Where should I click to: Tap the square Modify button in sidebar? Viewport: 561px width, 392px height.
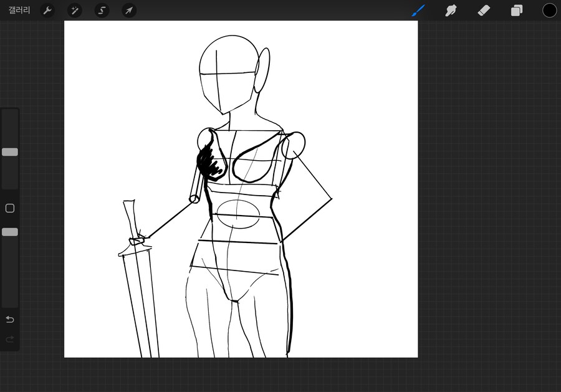[10, 208]
